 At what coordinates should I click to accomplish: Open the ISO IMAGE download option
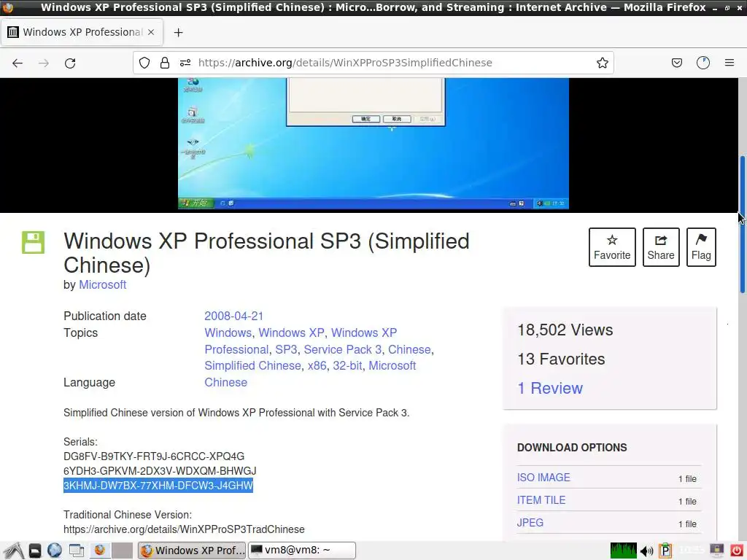point(543,478)
